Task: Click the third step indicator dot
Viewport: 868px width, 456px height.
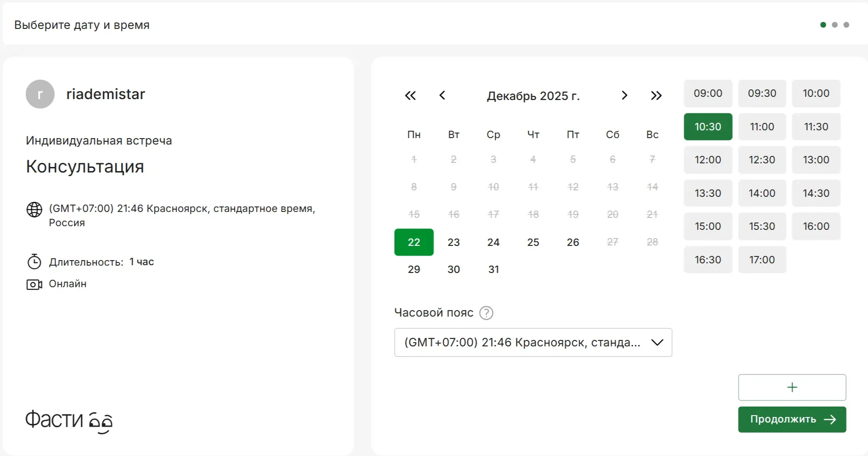Action: tap(846, 25)
